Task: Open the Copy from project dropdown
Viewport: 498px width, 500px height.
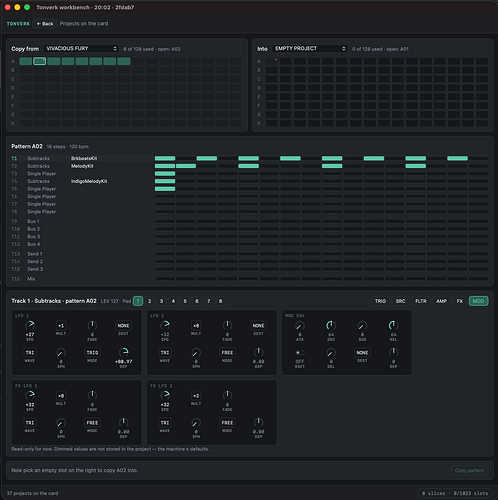Action: point(82,49)
